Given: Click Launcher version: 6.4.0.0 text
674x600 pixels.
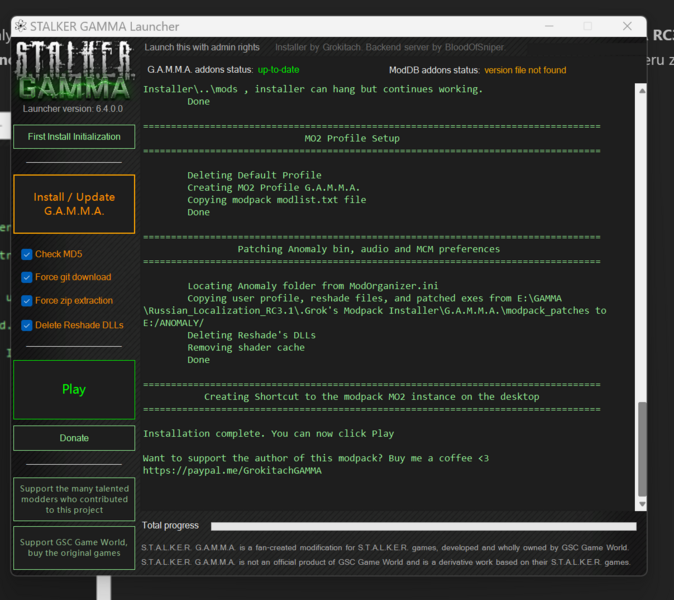Looking at the screenshot, I should click(x=73, y=109).
